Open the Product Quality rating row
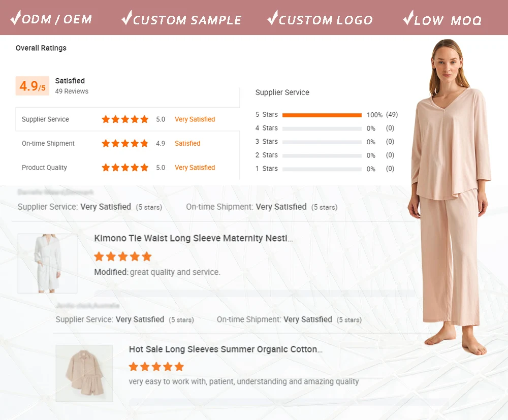Viewport: 508px width, 420px height. tap(128, 168)
